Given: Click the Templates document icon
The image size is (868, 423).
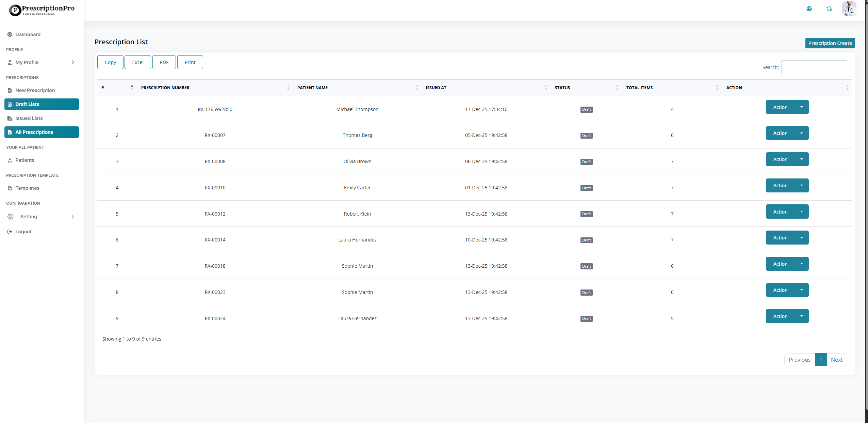Looking at the screenshot, I should pos(10,188).
